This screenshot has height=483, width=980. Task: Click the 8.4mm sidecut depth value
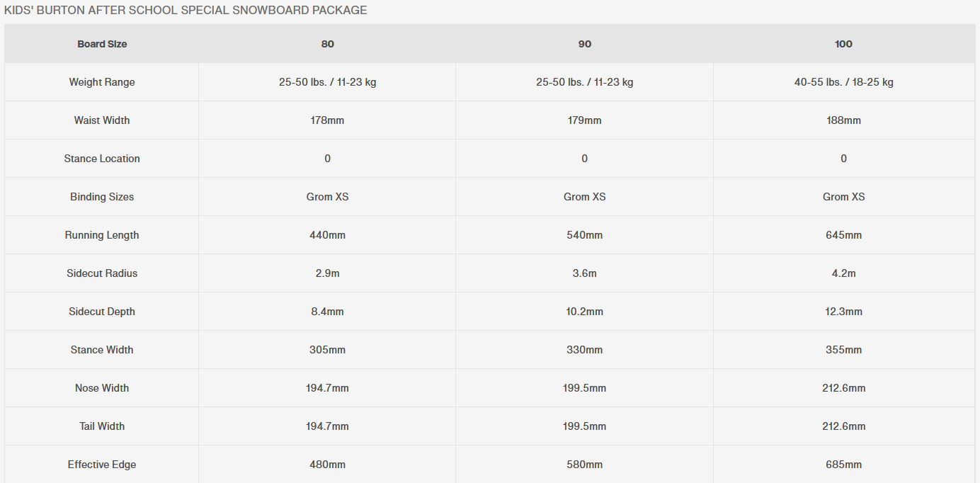click(327, 312)
